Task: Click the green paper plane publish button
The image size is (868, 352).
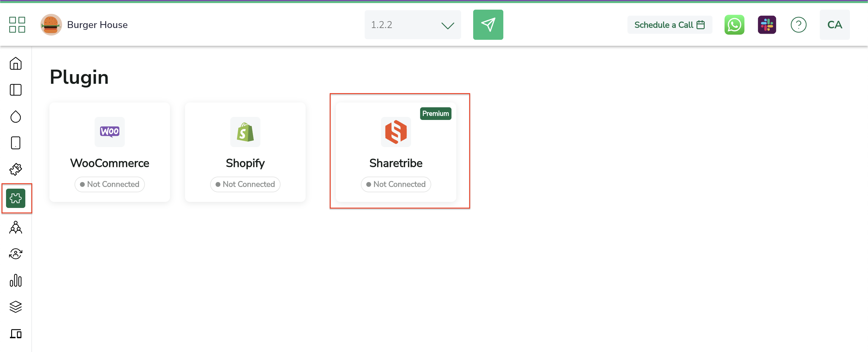Action: (x=488, y=25)
